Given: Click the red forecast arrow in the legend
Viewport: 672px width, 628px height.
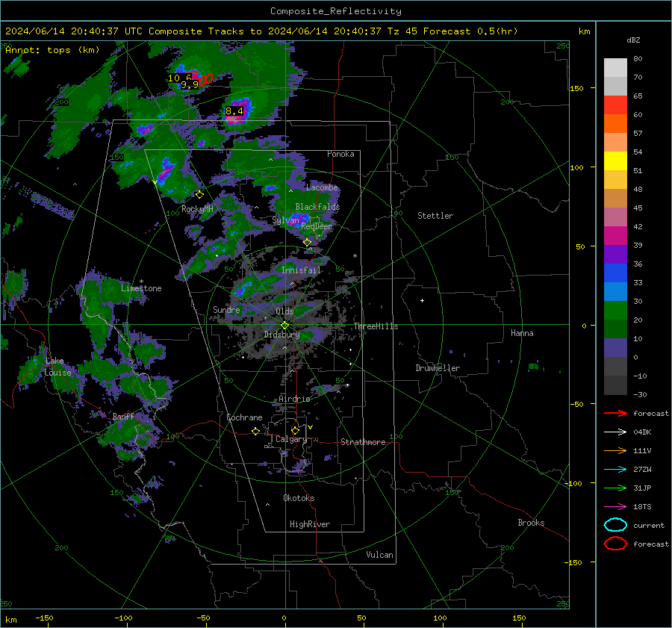Looking at the screenshot, I should [x=615, y=413].
